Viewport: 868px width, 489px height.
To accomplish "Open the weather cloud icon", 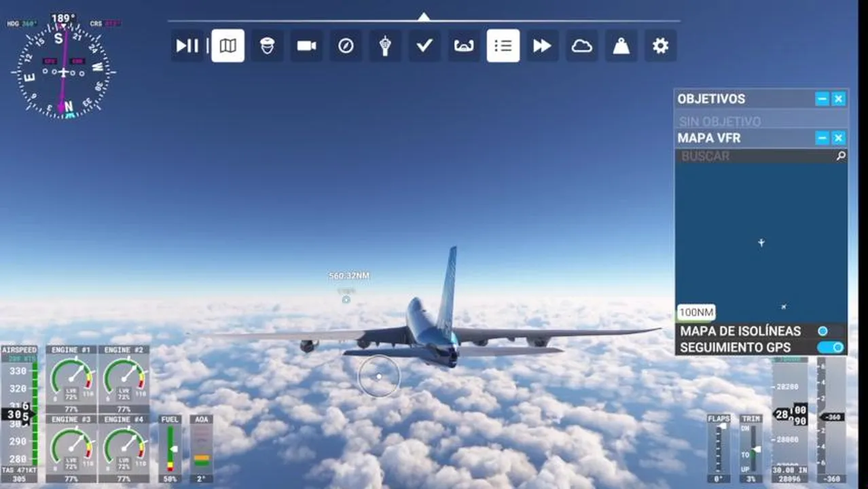I will pyautogui.click(x=581, y=46).
